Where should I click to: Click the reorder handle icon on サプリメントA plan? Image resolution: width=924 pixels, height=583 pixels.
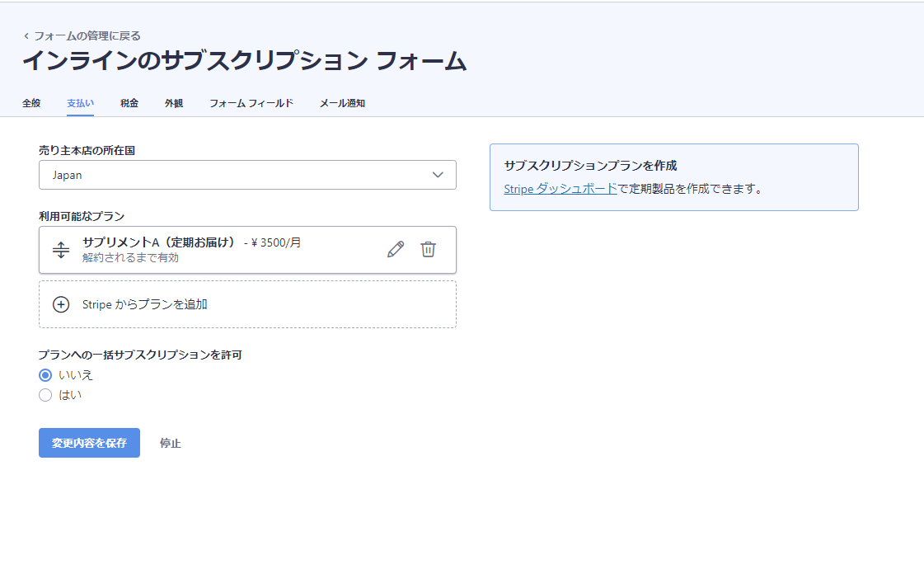(x=61, y=250)
